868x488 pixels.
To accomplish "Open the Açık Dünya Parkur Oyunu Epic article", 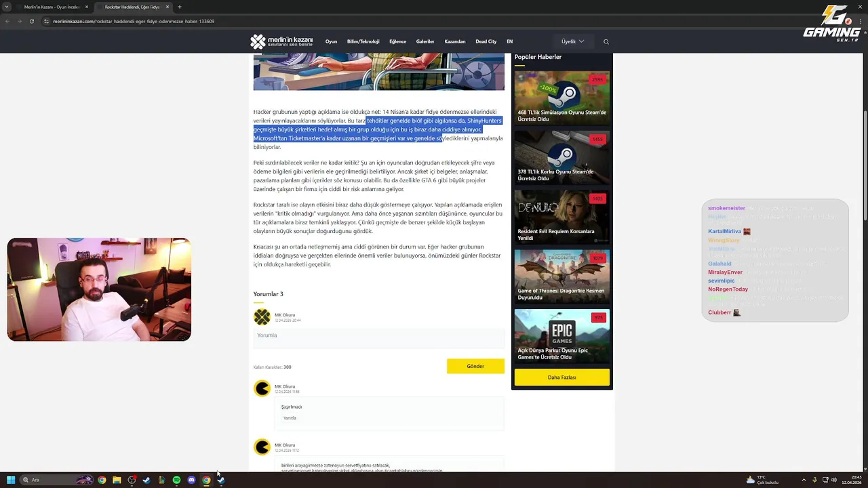I will pos(561,335).
